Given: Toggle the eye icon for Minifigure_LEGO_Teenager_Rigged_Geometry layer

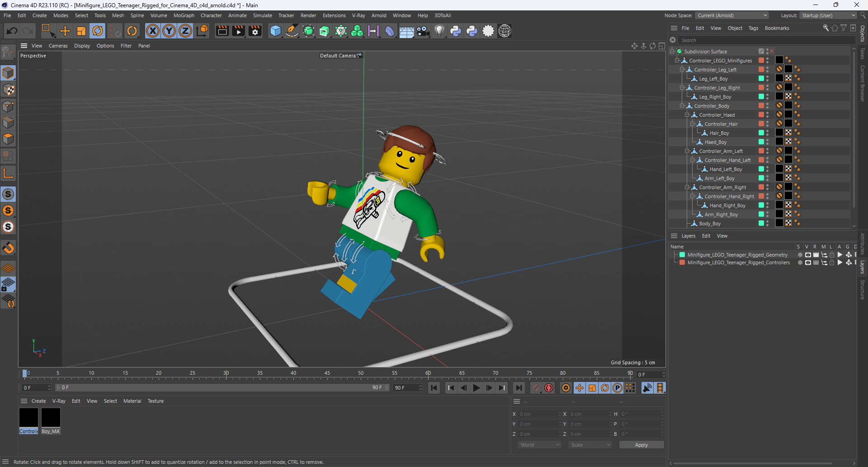Looking at the screenshot, I should pyautogui.click(x=808, y=255).
